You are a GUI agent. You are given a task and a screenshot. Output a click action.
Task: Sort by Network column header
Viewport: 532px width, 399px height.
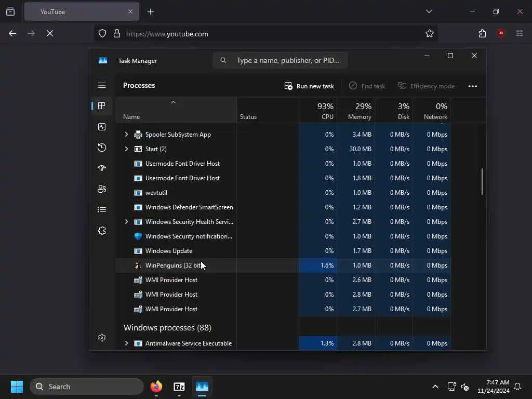click(432, 111)
